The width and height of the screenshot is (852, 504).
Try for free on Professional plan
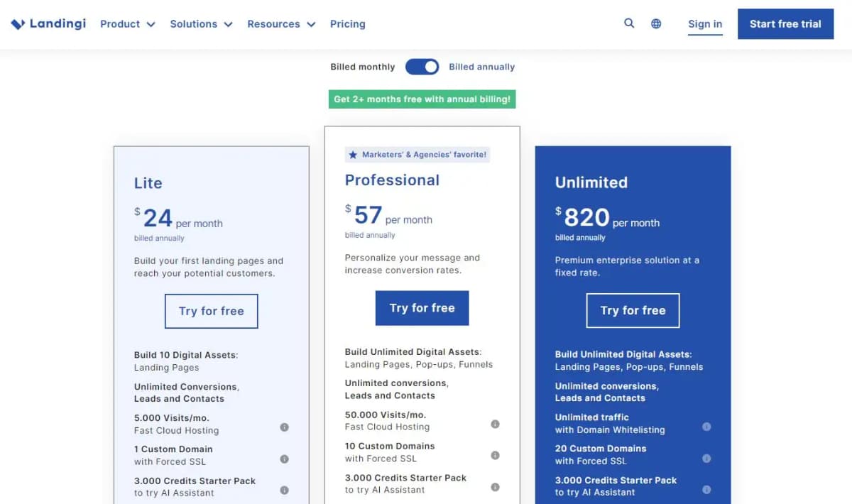pos(422,308)
